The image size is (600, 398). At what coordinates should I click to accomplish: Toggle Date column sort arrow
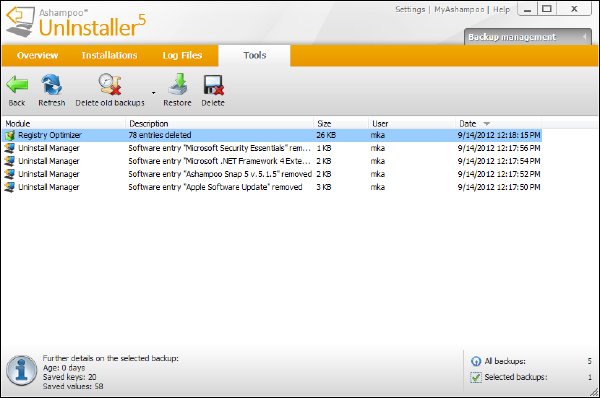click(487, 124)
